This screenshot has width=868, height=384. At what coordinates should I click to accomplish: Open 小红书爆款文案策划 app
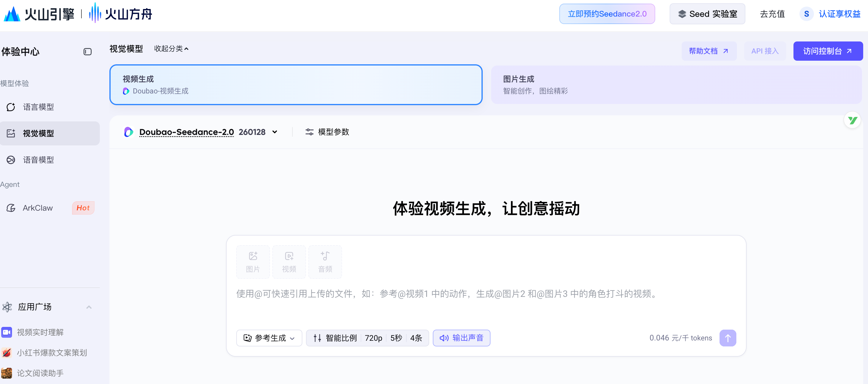(x=52, y=352)
